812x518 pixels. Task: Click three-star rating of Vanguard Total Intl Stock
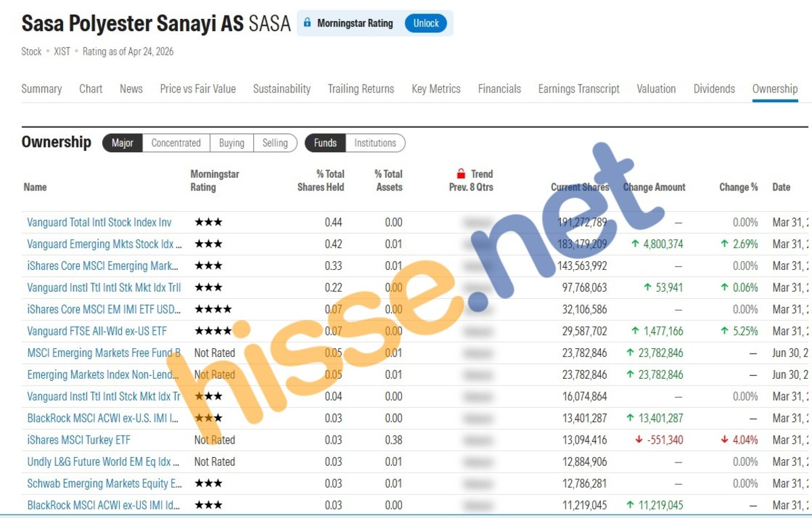[x=208, y=222]
